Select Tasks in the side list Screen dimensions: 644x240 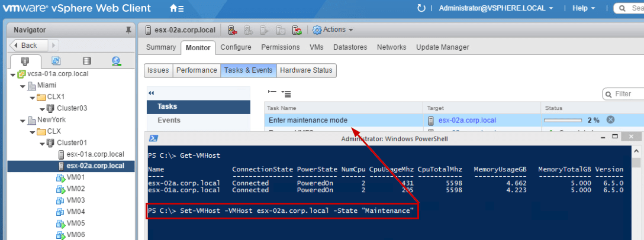pyautogui.click(x=198, y=106)
